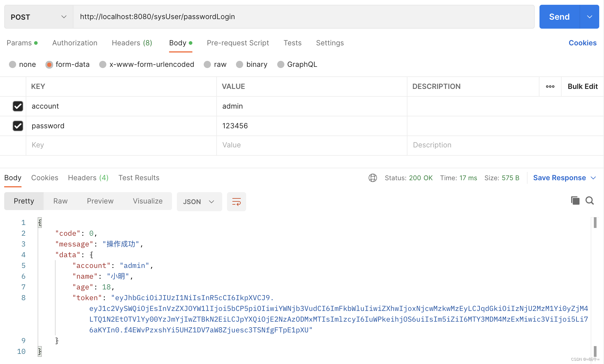Click the 575 B size value
Image resolution: width=604 pixels, height=364 pixels.
[x=510, y=178]
